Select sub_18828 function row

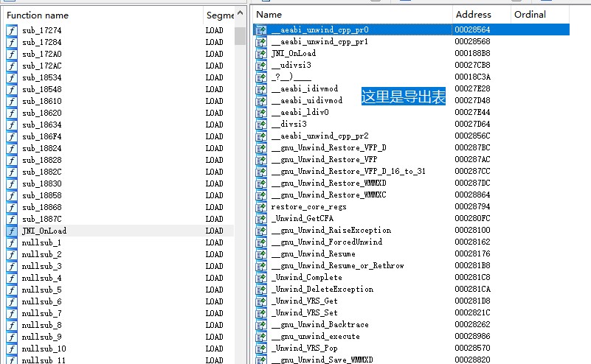(x=120, y=160)
